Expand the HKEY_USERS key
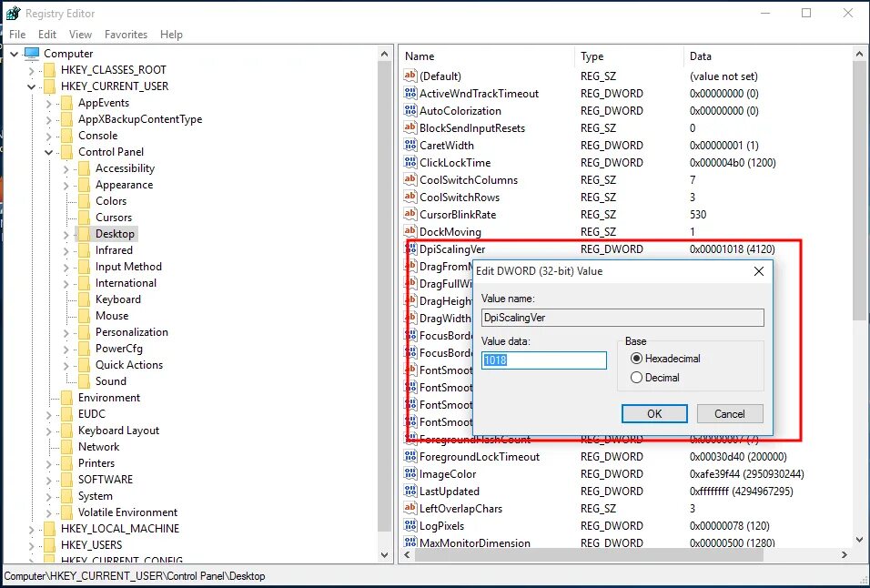Image resolution: width=870 pixels, height=588 pixels. (32, 545)
